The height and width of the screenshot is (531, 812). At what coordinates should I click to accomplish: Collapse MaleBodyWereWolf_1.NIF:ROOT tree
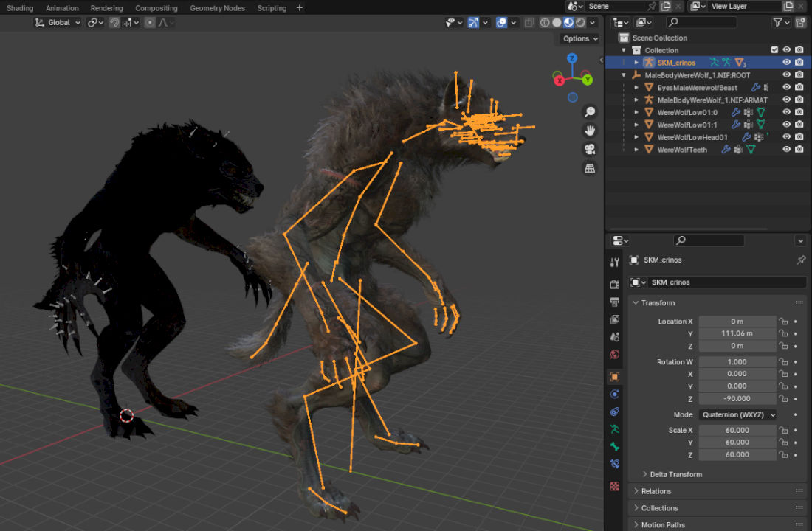click(x=624, y=75)
